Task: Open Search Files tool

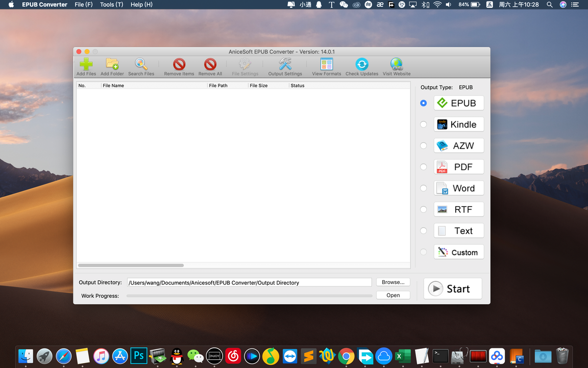Action: tap(141, 67)
